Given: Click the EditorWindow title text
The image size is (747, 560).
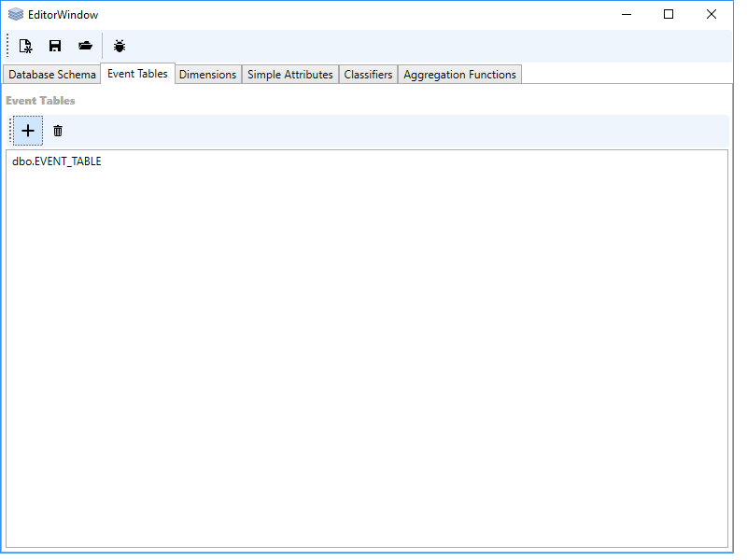Looking at the screenshot, I should click(63, 15).
